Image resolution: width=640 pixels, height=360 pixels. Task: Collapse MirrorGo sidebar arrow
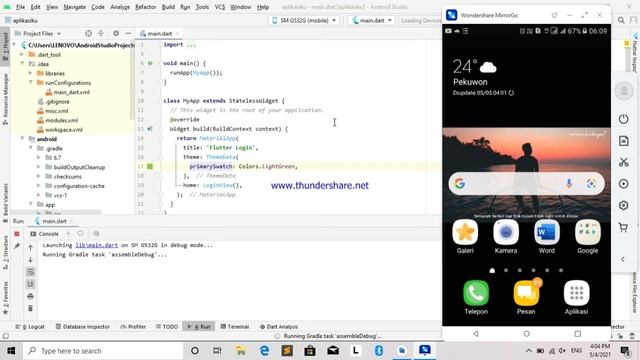[623, 259]
